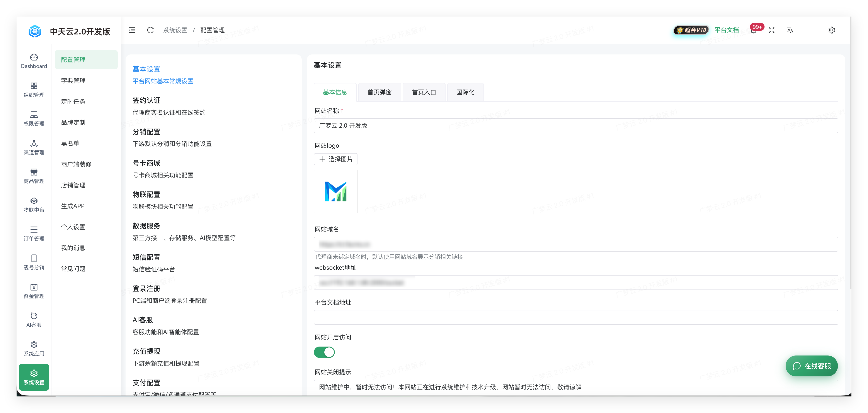This screenshot has width=868, height=413.
Task: Select 商户端装修 in the submenu
Action: (x=86, y=164)
